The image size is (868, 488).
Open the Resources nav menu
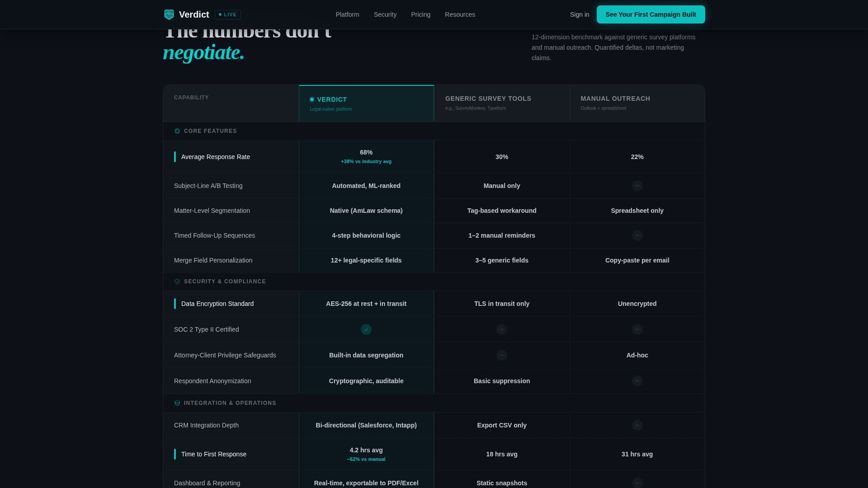(x=460, y=14)
